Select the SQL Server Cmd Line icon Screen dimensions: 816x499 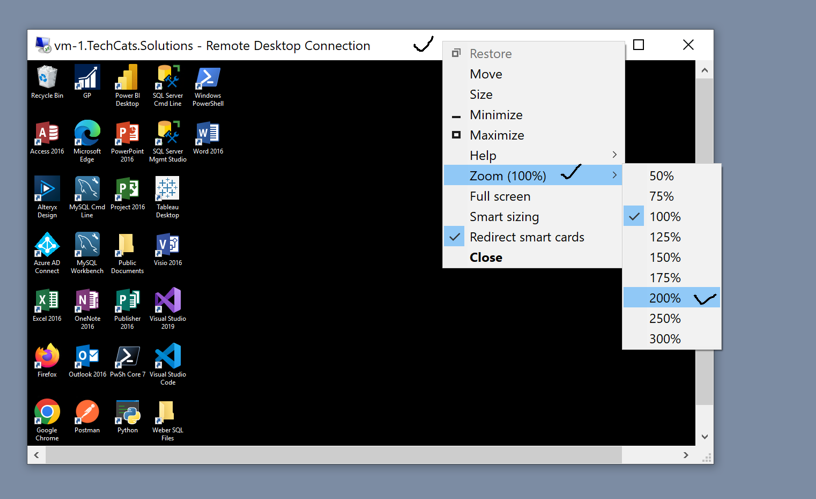coord(168,85)
